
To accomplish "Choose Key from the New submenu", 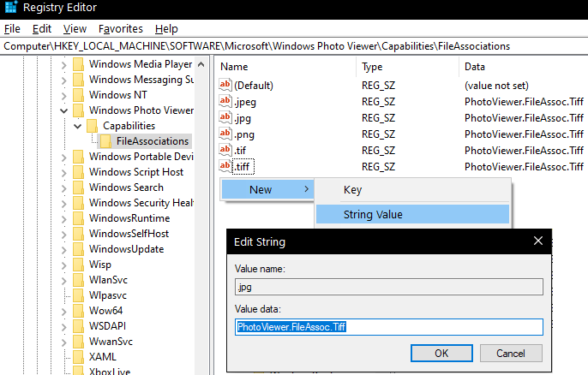I will coord(412,189).
